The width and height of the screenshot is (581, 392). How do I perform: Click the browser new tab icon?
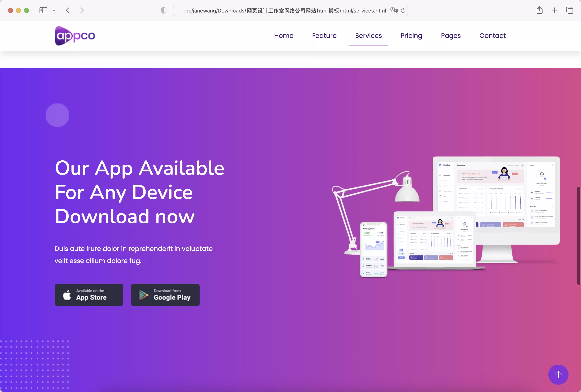(x=554, y=10)
